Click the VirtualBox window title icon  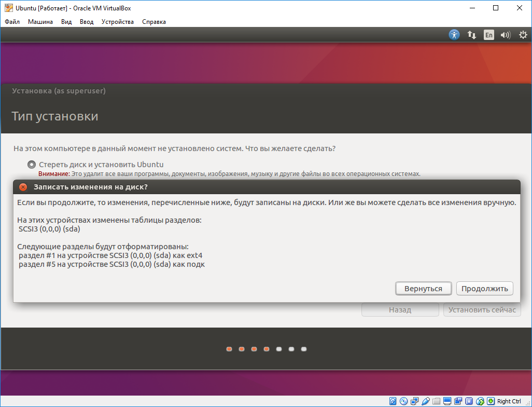click(8, 8)
